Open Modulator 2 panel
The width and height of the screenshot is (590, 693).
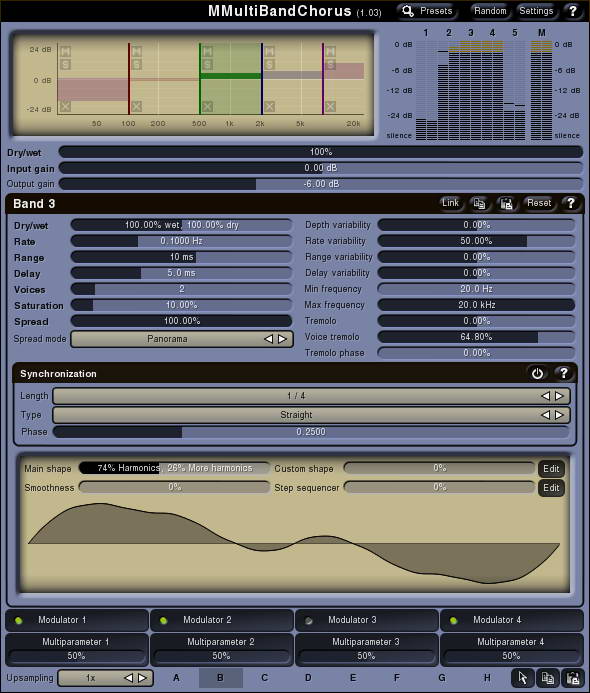coord(222,620)
